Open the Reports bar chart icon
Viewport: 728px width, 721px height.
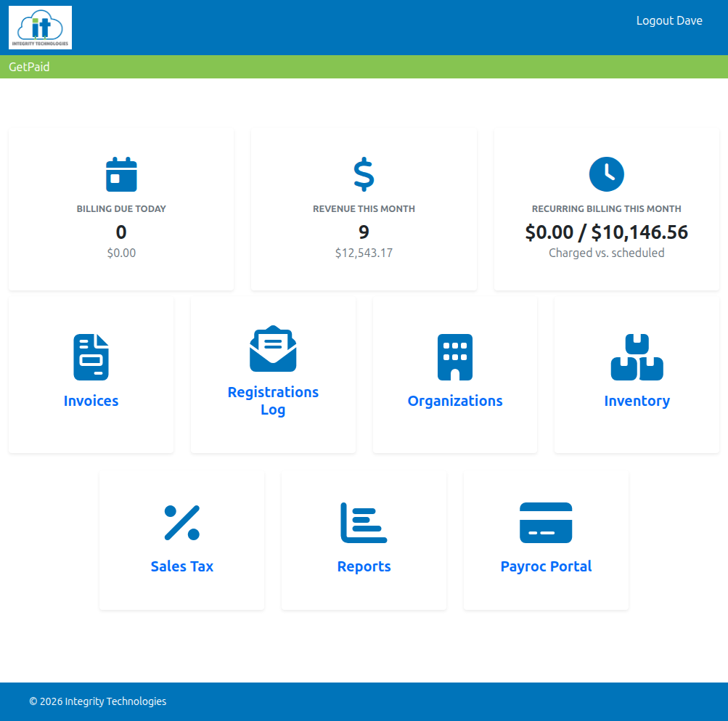click(x=364, y=523)
